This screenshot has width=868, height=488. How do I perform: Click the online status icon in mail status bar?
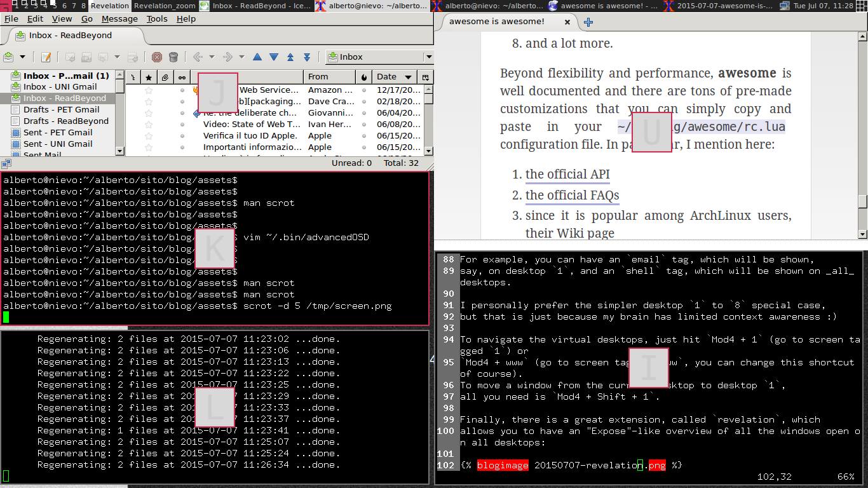(6, 163)
